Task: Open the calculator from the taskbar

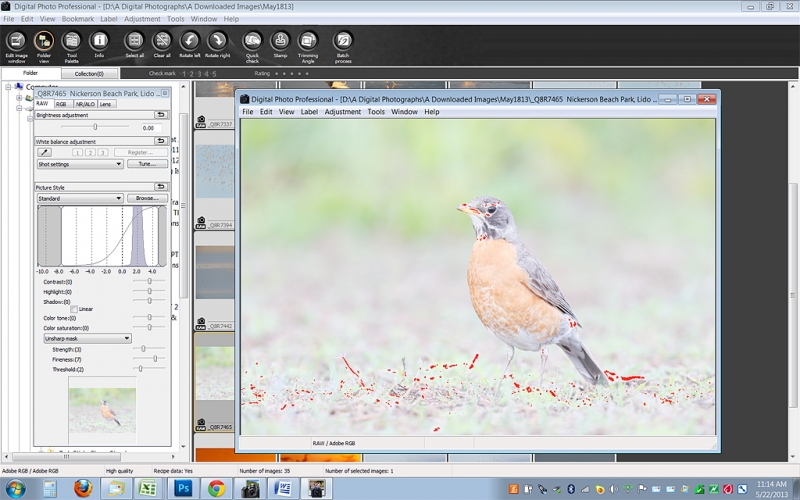Action: click(49, 488)
